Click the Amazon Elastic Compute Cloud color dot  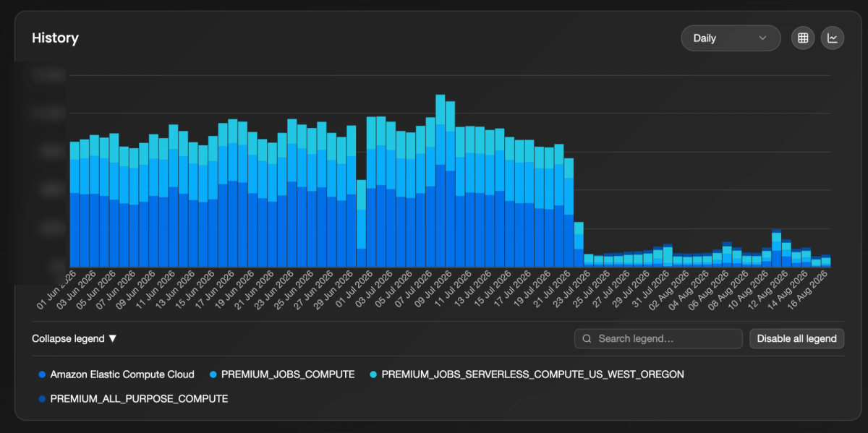[x=43, y=374]
